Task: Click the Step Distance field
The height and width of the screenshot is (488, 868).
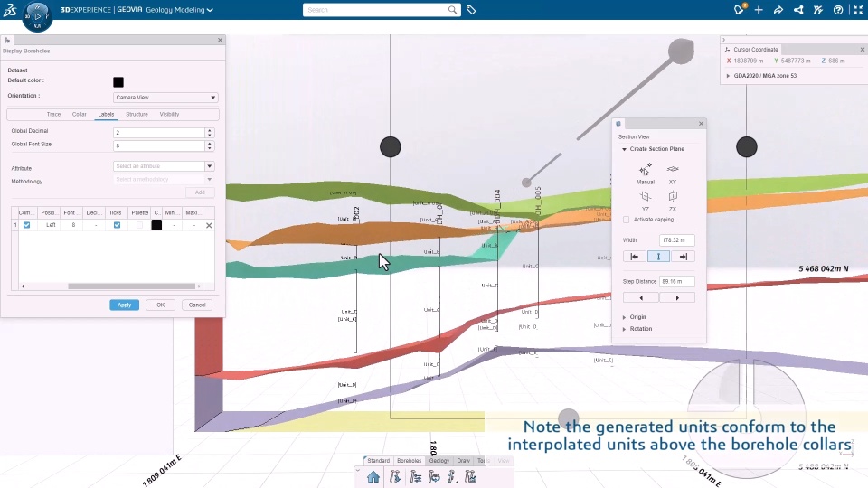Action: pyautogui.click(x=677, y=282)
